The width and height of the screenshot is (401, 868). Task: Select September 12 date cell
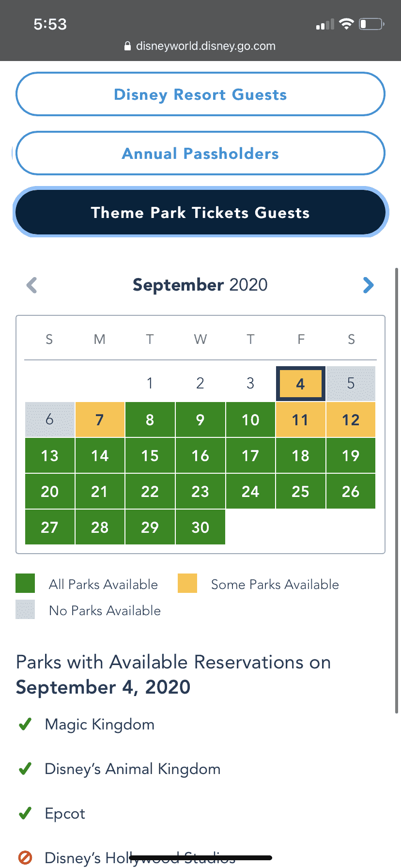click(x=351, y=419)
